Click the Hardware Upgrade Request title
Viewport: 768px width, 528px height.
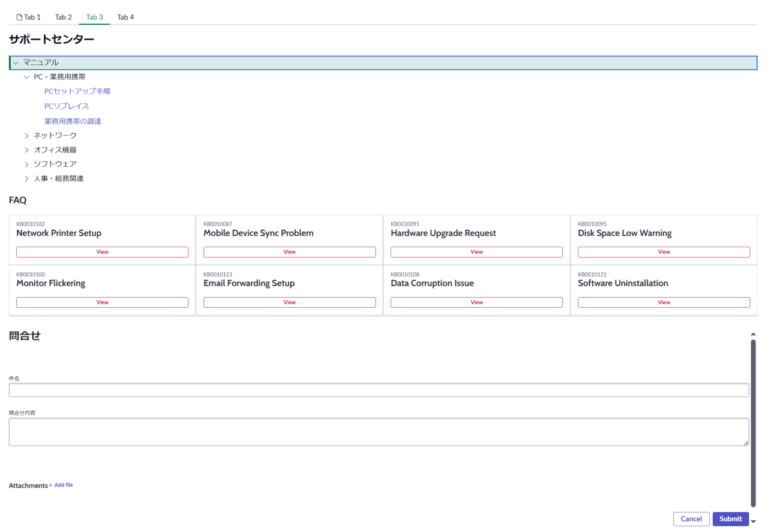coord(443,233)
